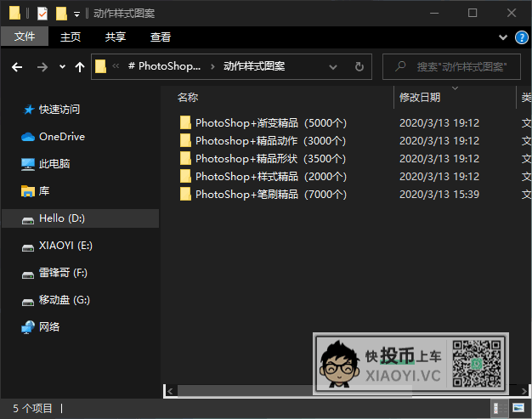The height and width of the screenshot is (419, 532).
Task: Click the 库 libraries folder icon
Action: pos(28,191)
